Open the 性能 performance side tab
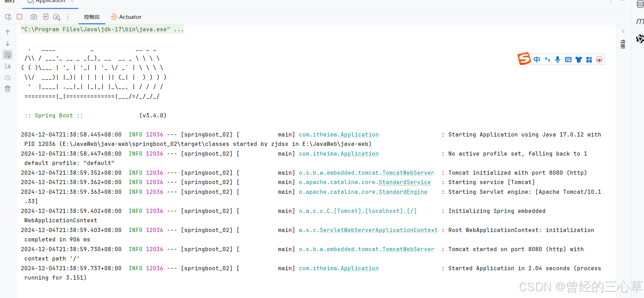 (623, 44)
